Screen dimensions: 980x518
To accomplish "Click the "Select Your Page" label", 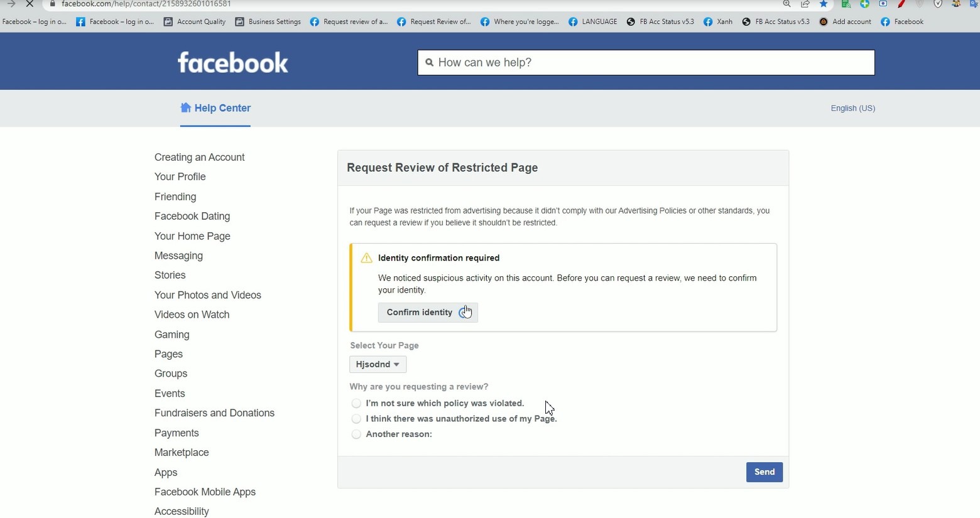I will click(x=384, y=345).
